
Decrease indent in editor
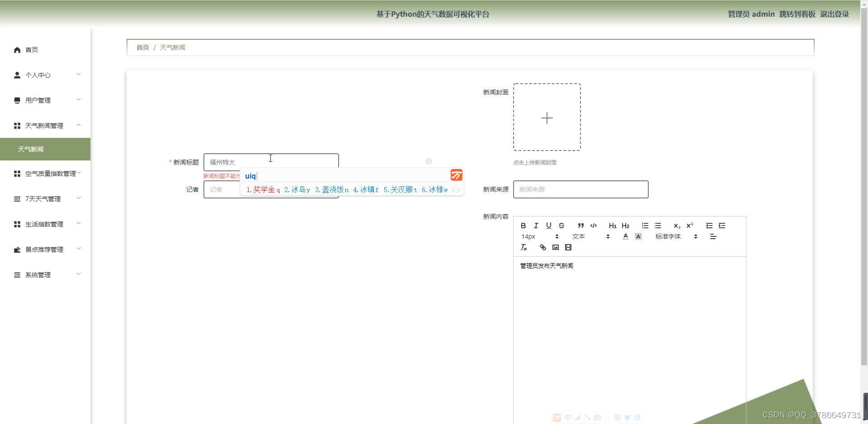click(709, 226)
